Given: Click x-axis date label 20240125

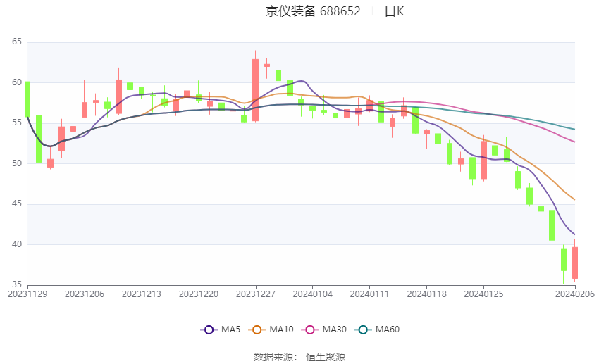Looking at the screenshot, I should (483, 294).
